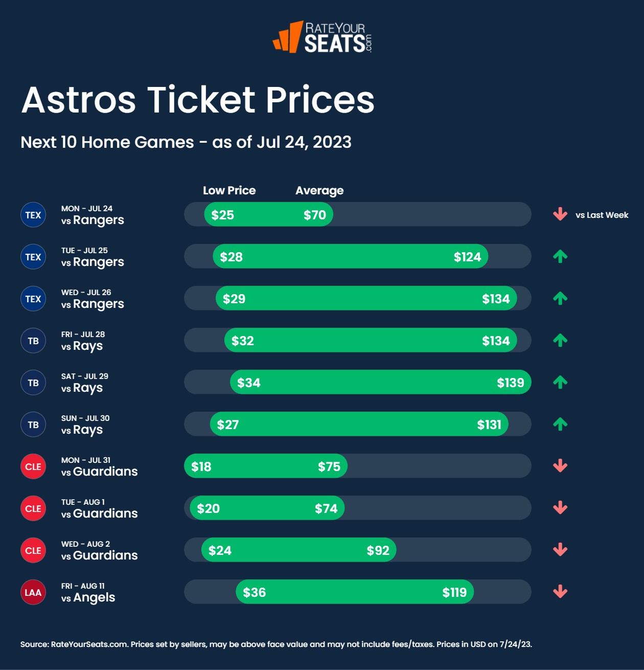Click the Astros Ticket Prices title
This screenshot has height=670, width=644.
click(198, 99)
